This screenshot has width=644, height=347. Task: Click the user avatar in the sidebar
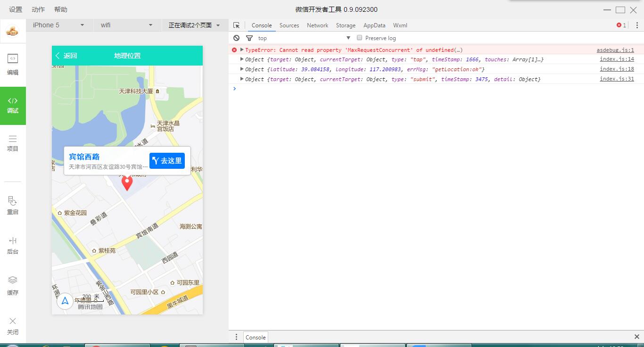tap(13, 32)
